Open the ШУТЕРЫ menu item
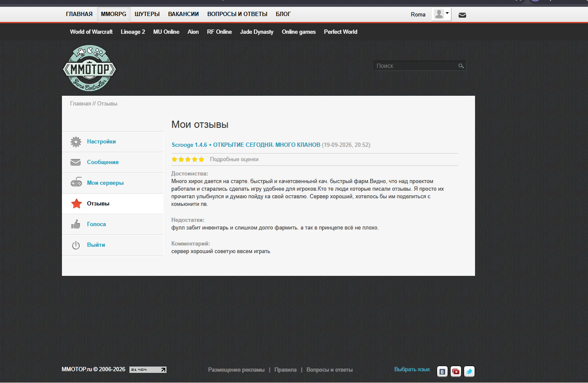 (147, 14)
